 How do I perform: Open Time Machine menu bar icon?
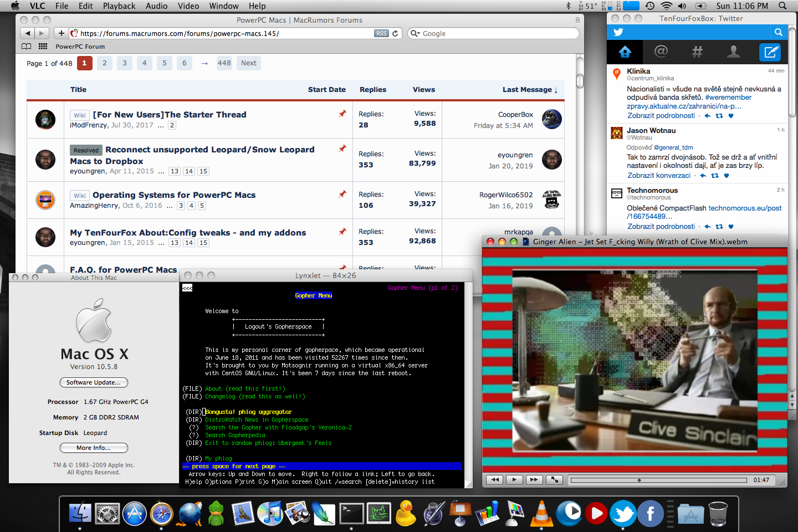(x=650, y=6)
